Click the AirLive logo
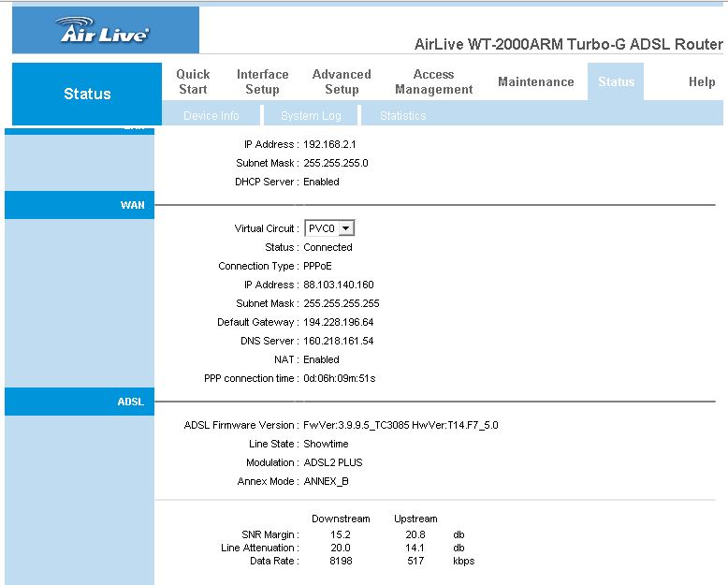The width and height of the screenshot is (728, 585). click(105, 30)
